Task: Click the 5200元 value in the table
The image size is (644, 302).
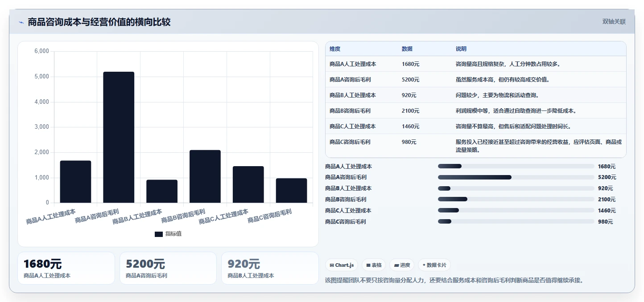Action: pos(411,80)
